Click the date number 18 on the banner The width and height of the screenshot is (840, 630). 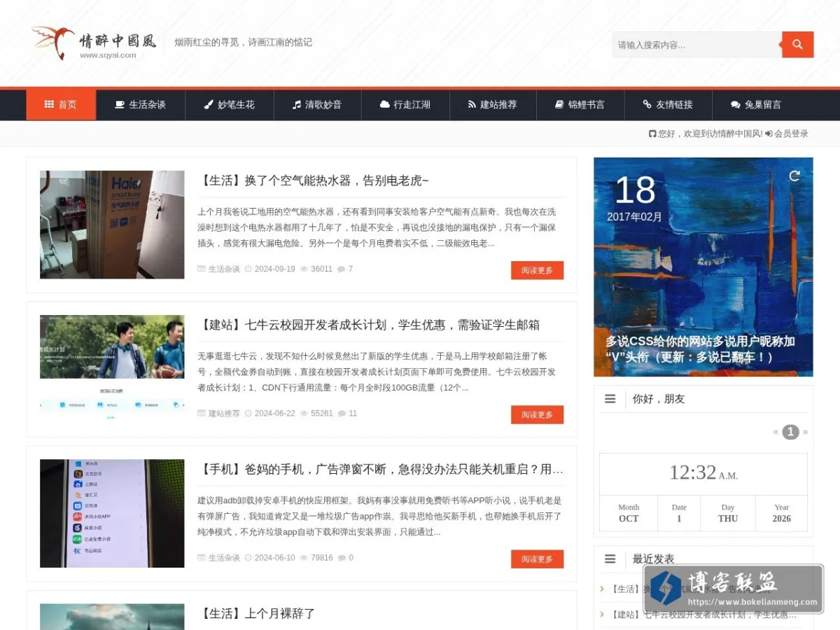[x=635, y=190]
